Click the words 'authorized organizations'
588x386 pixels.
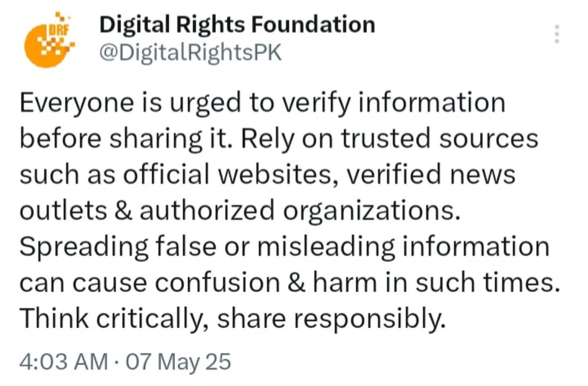(x=297, y=211)
